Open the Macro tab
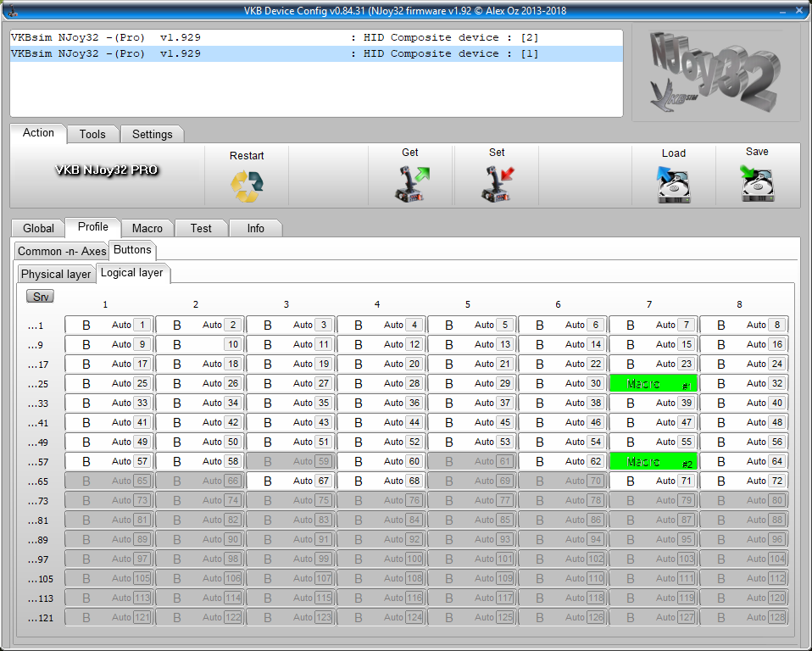Image resolution: width=812 pixels, height=651 pixels. click(147, 228)
